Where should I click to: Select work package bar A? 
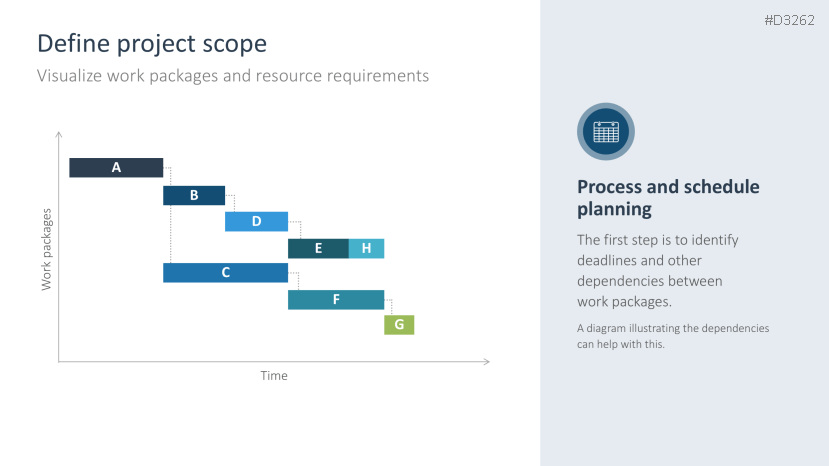[116, 168]
